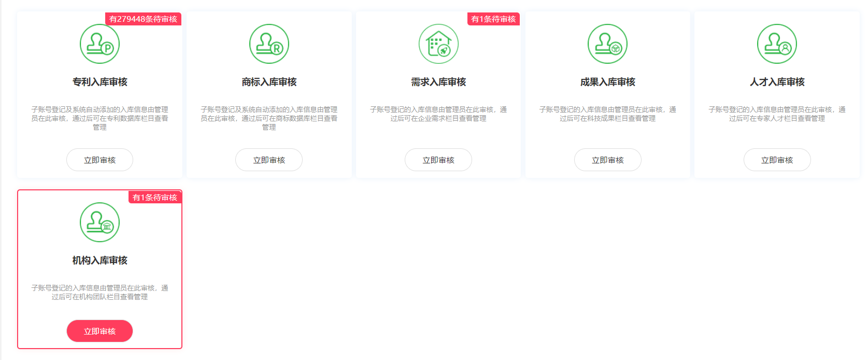Click the institution review stamp icon

[x=99, y=223]
